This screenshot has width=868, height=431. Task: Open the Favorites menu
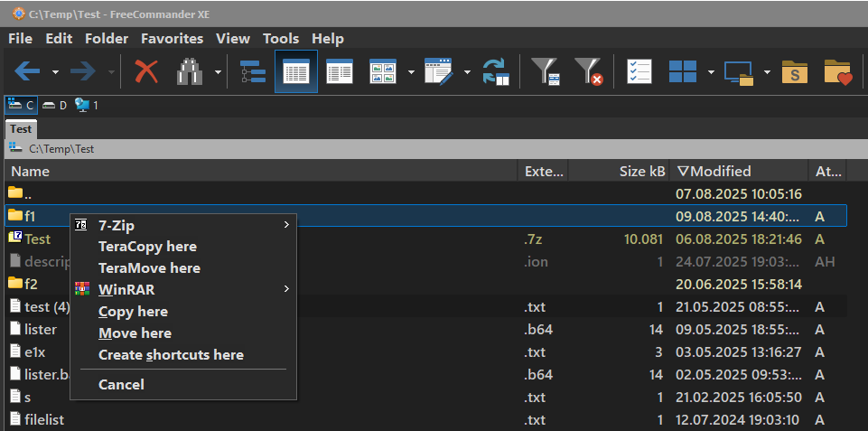coord(171,38)
